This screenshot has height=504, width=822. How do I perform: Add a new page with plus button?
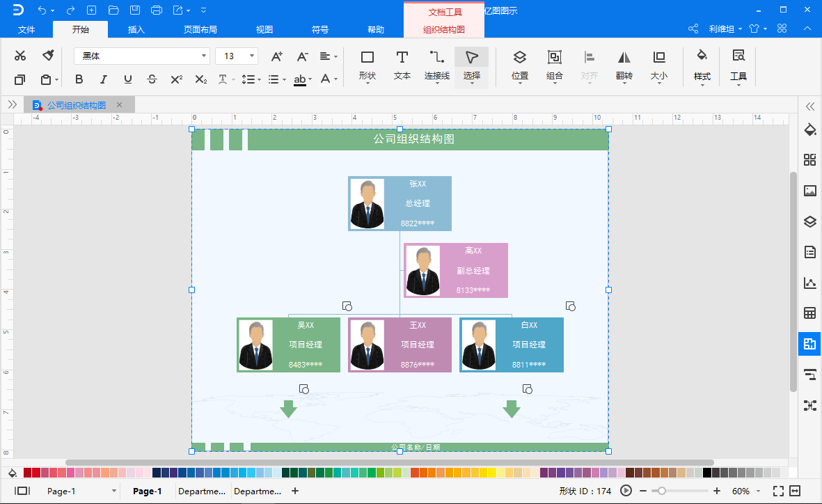[295, 491]
